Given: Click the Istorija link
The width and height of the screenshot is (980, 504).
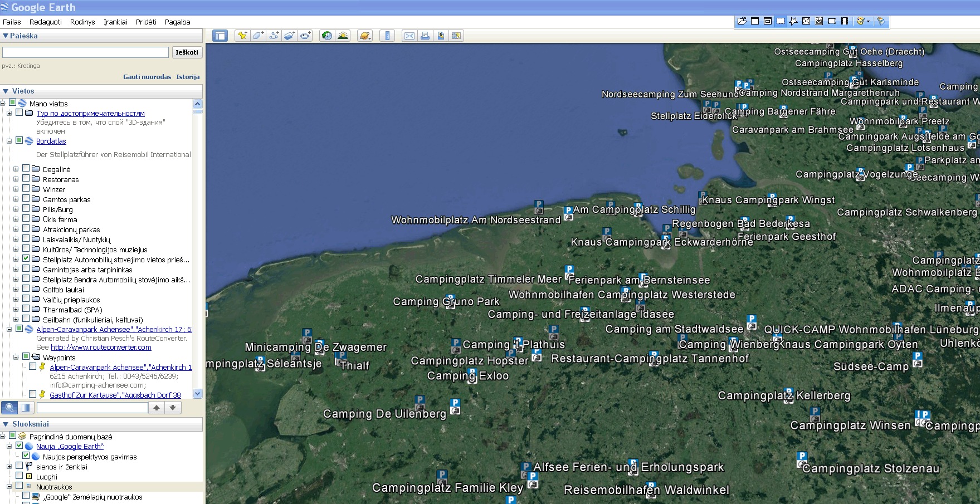Looking at the screenshot, I should click(188, 77).
